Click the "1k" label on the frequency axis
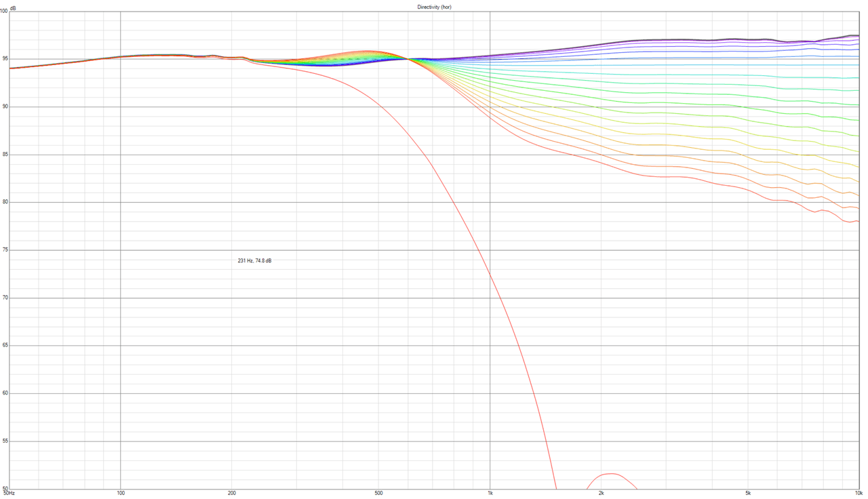 tap(490, 494)
